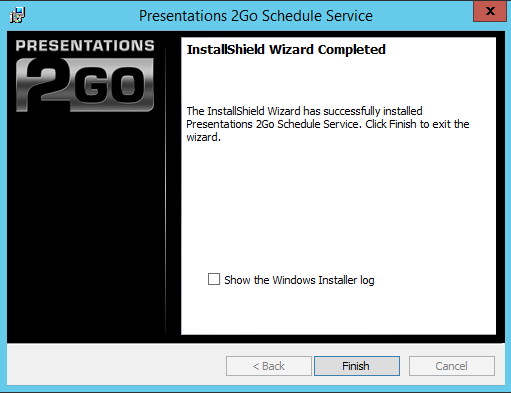Enable Show the Windows Installer log checkbox
Image resolution: width=511 pixels, height=393 pixels.
point(214,279)
